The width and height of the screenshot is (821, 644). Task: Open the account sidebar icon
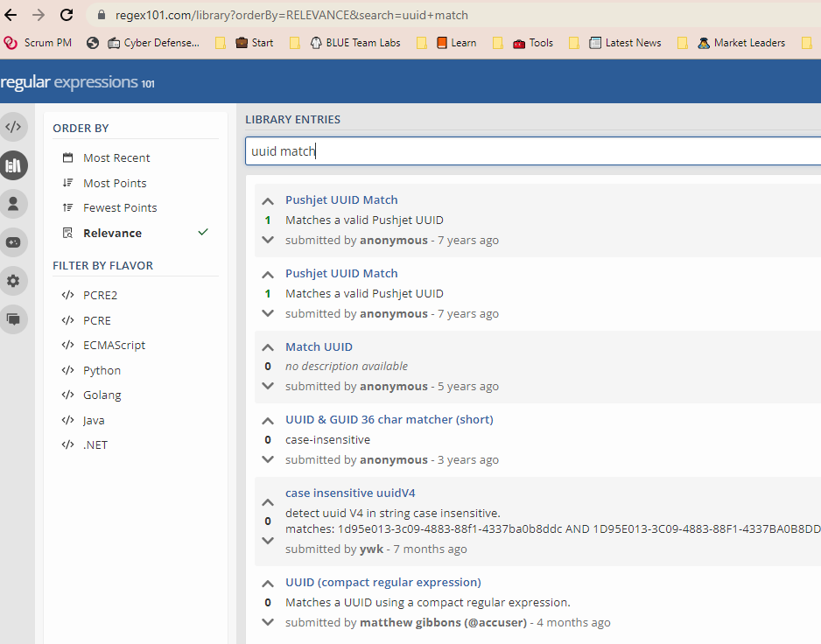(13, 204)
